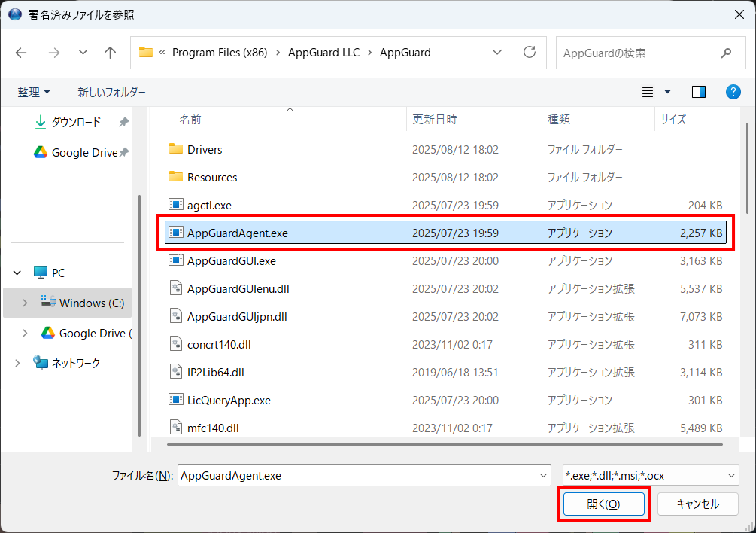Click the search magnifier icon

[x=726, y=53]
